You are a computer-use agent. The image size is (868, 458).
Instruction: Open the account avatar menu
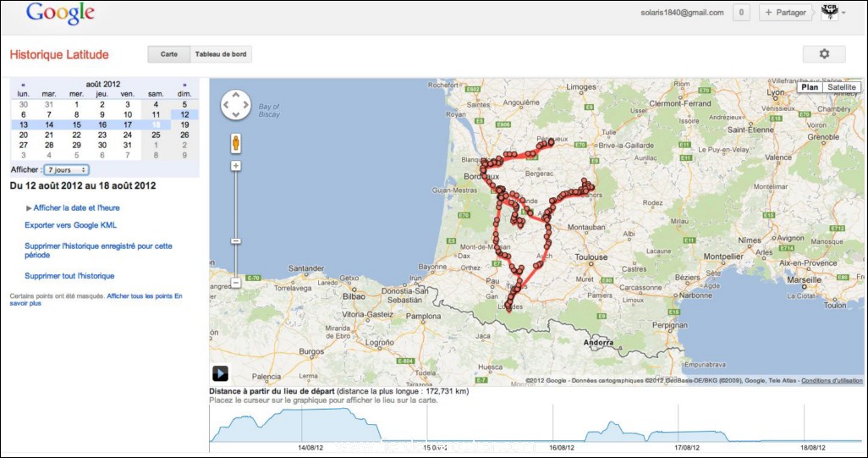coord(833,12)
